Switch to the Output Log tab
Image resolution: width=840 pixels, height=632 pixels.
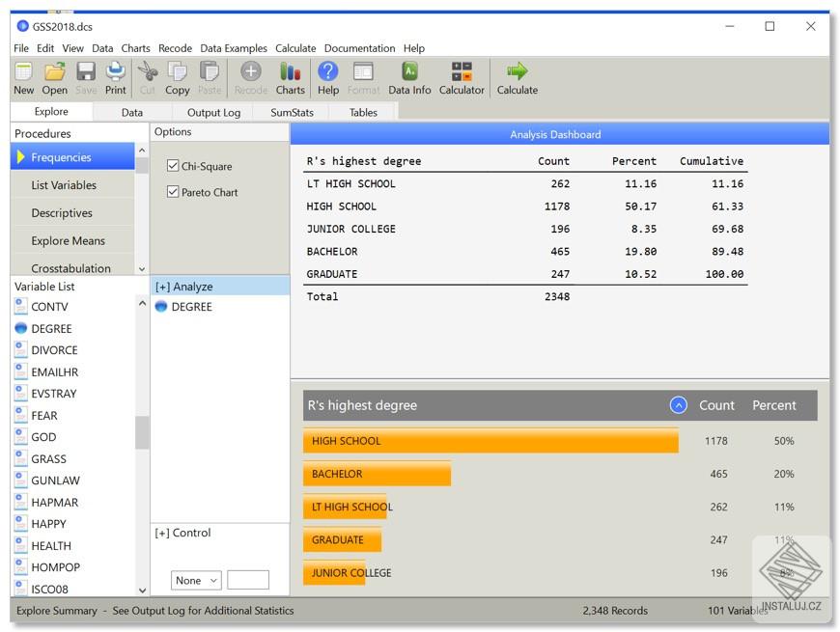tap(213, 113)
